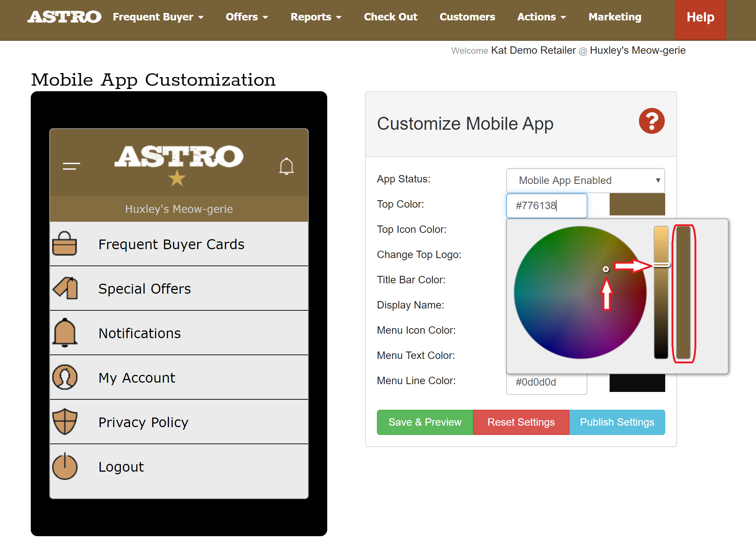Click the power icon beside Logout
Viewport: 756px width, 551px height.
(x=65, y=466)
